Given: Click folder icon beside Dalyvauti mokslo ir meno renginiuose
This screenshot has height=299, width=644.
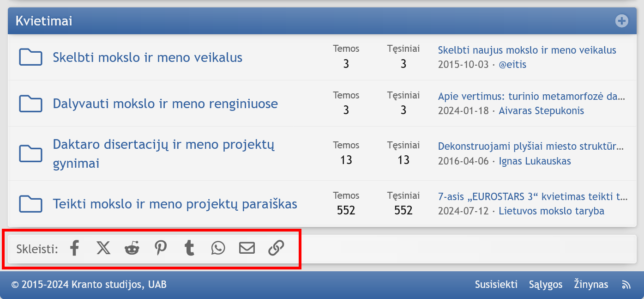Looking at the screenshot, I should pos(31,104).
